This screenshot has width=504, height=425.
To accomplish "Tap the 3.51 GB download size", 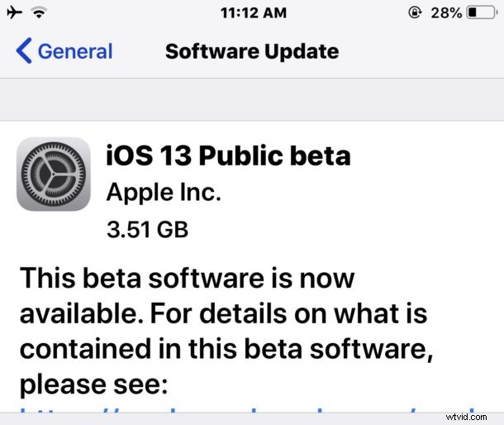I will [148, 230].
